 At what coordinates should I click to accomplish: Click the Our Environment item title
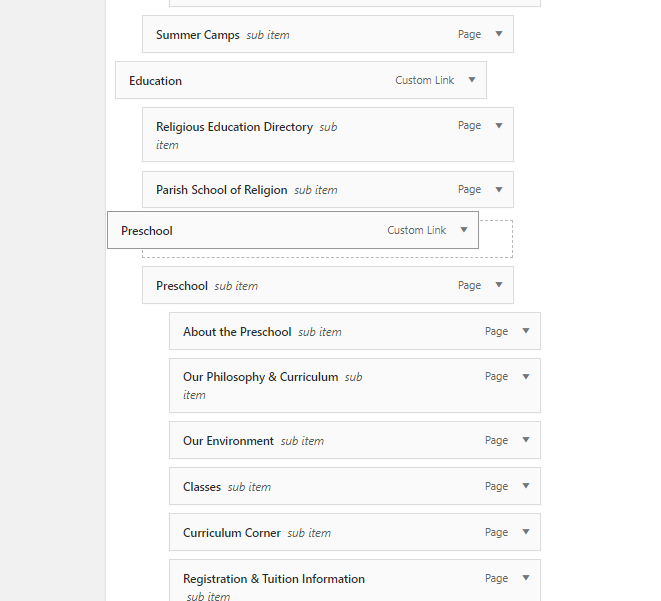click(x=228, y=441)
